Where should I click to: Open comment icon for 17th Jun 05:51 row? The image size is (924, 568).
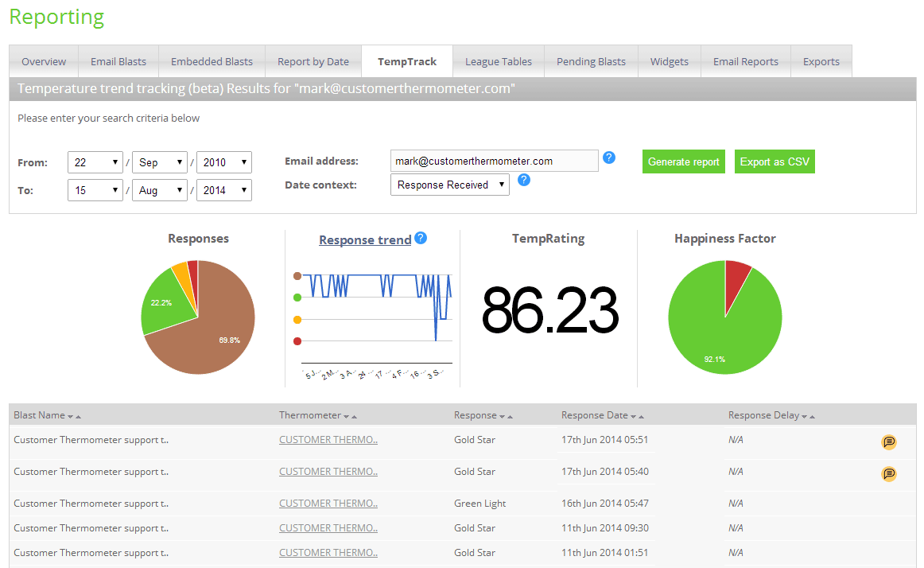tap(889, 442)
